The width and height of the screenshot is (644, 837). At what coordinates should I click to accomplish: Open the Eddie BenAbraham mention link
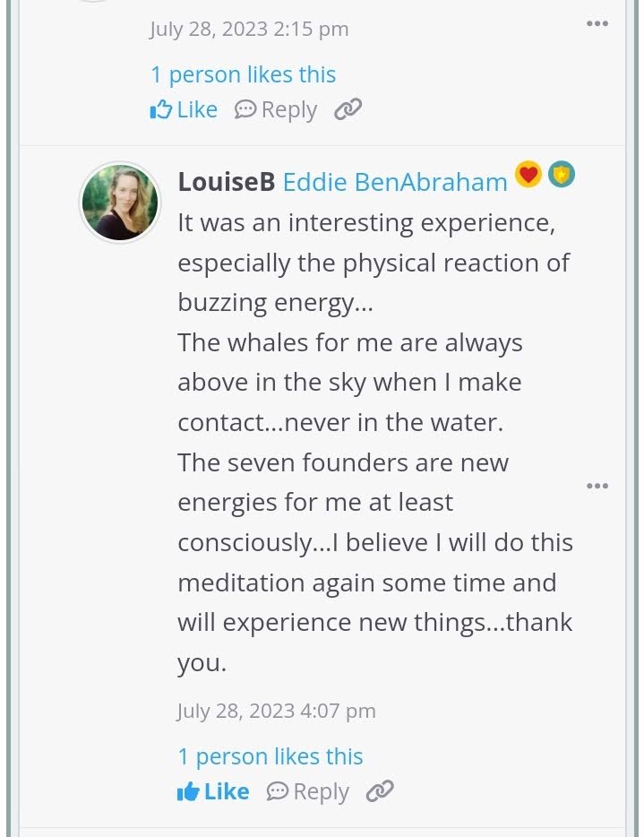[395, 182]
